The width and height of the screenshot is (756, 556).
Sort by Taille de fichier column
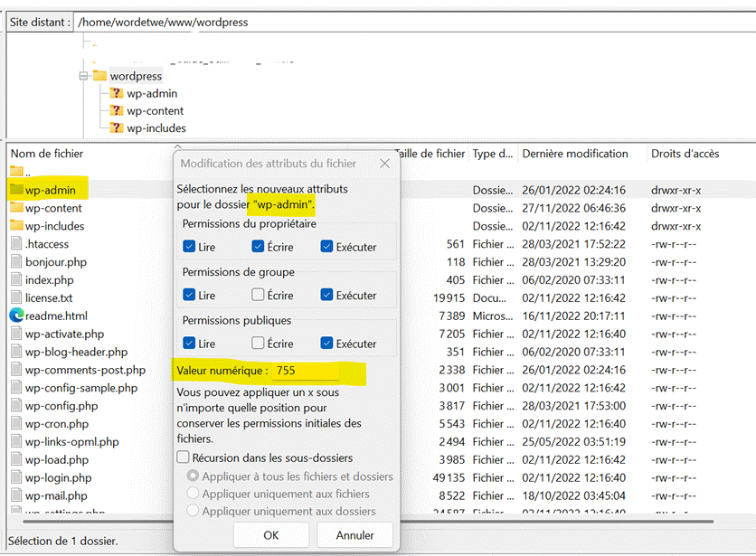[432, 154]
